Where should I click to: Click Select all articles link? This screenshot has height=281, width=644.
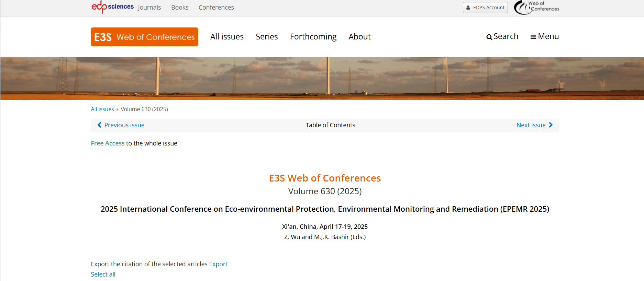coord(103,274)
